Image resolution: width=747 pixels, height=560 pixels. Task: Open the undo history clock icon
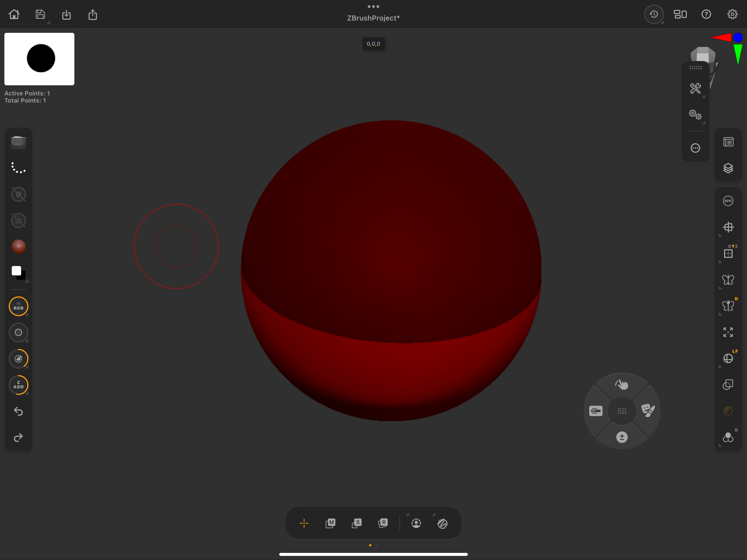(x=654, y=14)
